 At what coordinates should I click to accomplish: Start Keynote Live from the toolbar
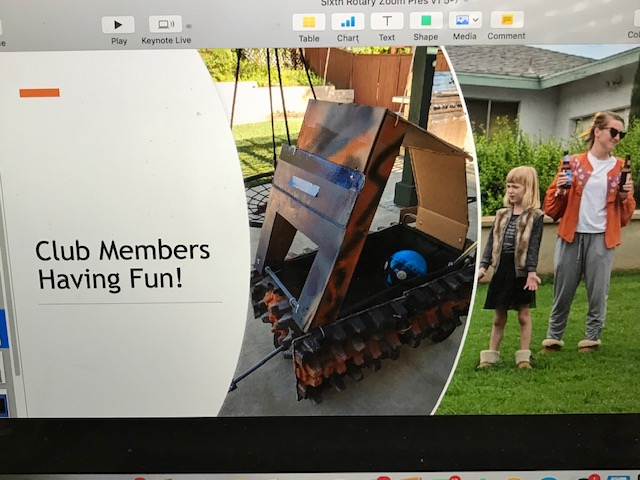click(x=165, y=24)
